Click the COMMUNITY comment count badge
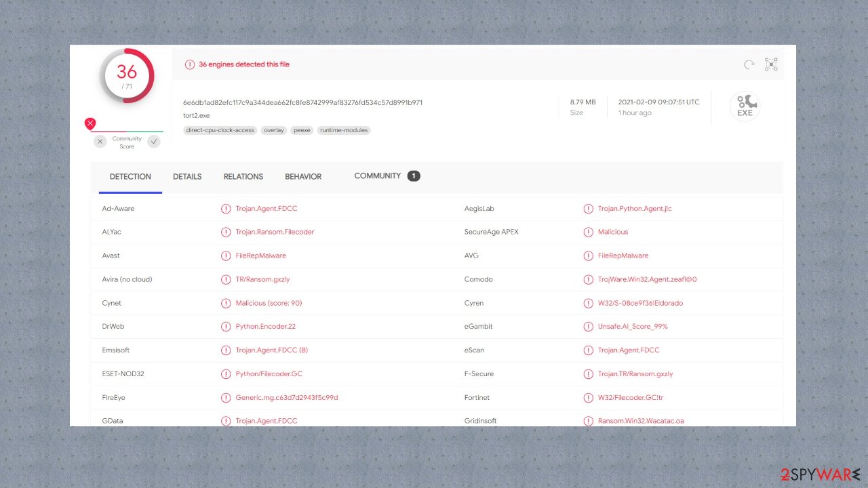This screenshot has height=488, width=868. point(414,176)
